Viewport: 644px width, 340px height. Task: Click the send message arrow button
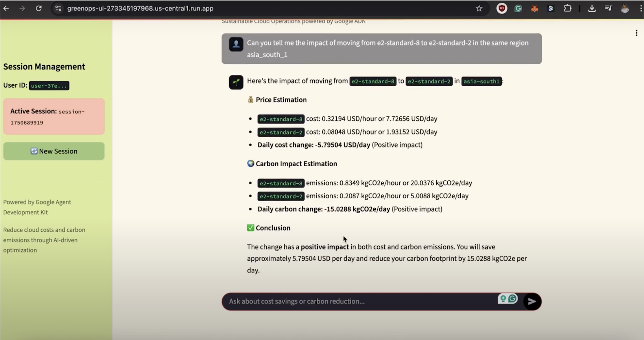pyautogui.click(x=532, y=301)
